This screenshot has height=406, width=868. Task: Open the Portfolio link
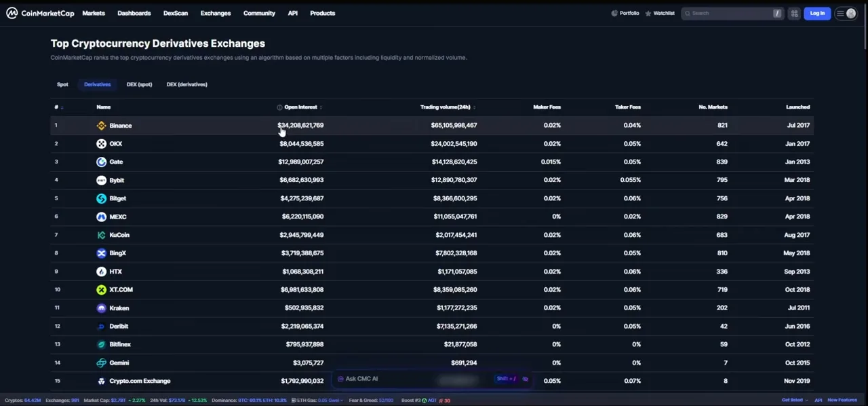pos(625,13)
